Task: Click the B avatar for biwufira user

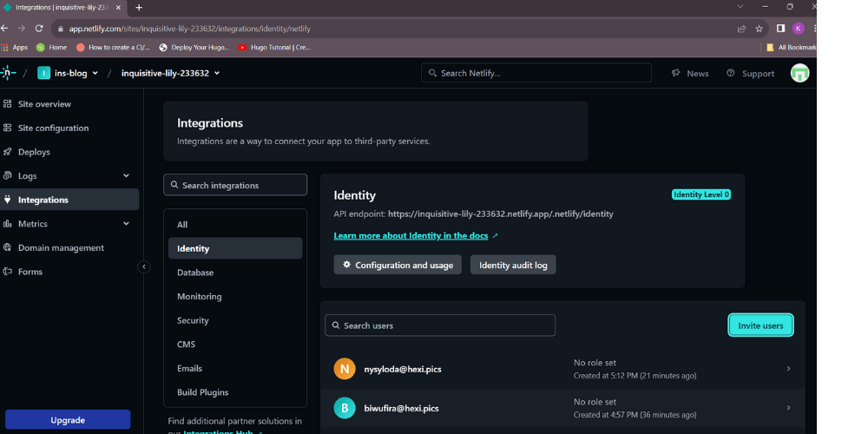Action: pyautogui.click(x=345, y=408)
